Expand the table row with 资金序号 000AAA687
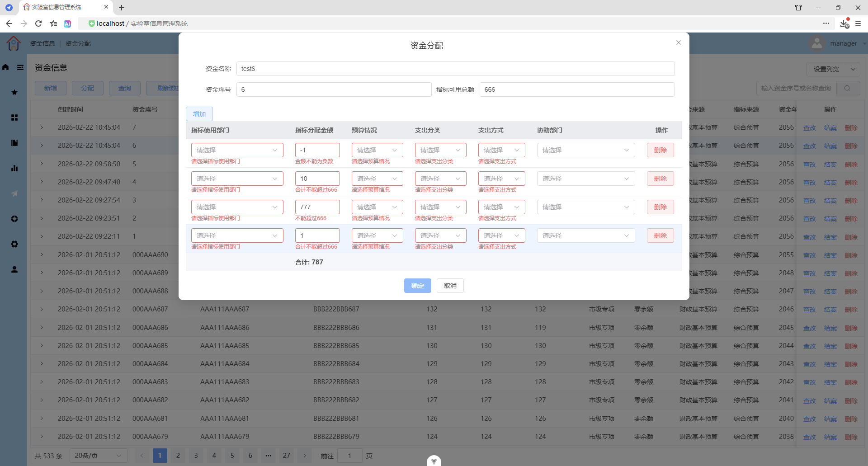 pos(42,309)
